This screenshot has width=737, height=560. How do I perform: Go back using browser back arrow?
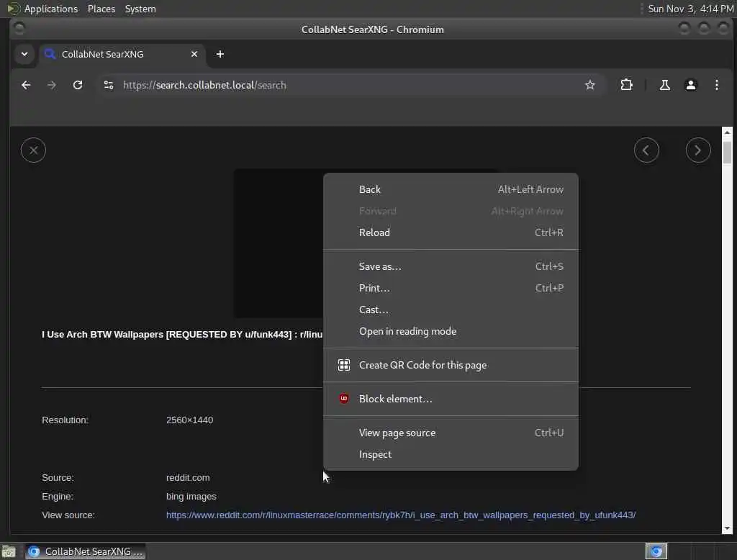[x=26, y=85]
